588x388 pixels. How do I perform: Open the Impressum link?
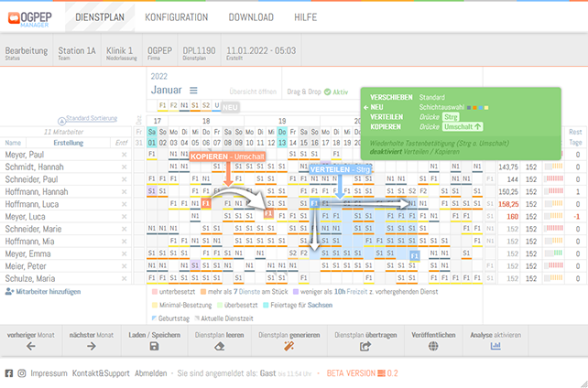(x=49, y=373)
